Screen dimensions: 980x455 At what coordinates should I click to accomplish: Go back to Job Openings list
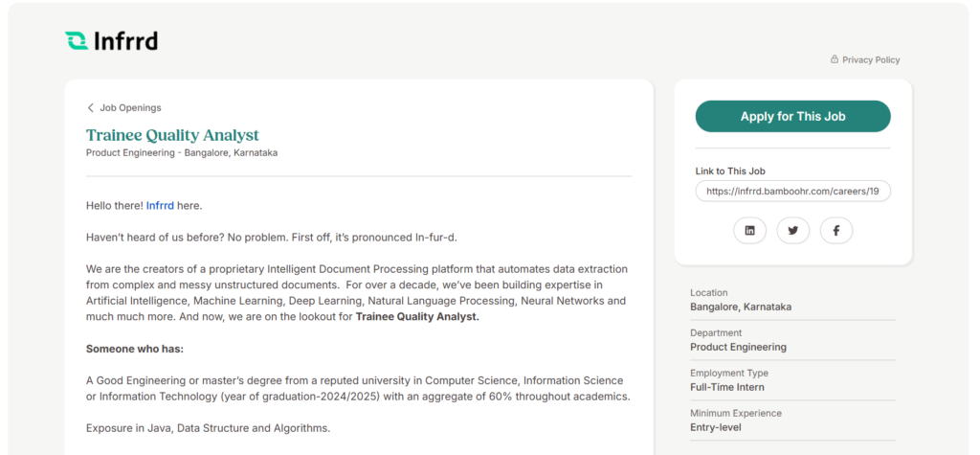point(130,108)
